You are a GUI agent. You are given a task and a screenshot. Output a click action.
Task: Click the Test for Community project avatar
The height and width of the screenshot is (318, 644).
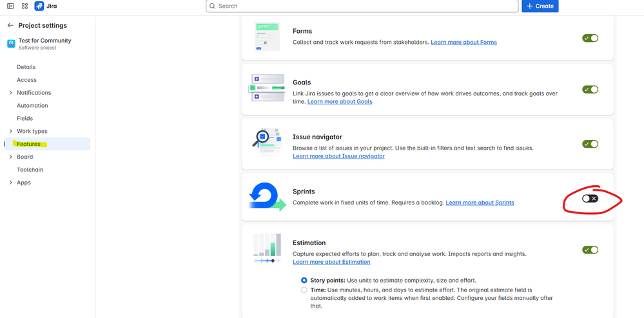[x=11, y=44]
